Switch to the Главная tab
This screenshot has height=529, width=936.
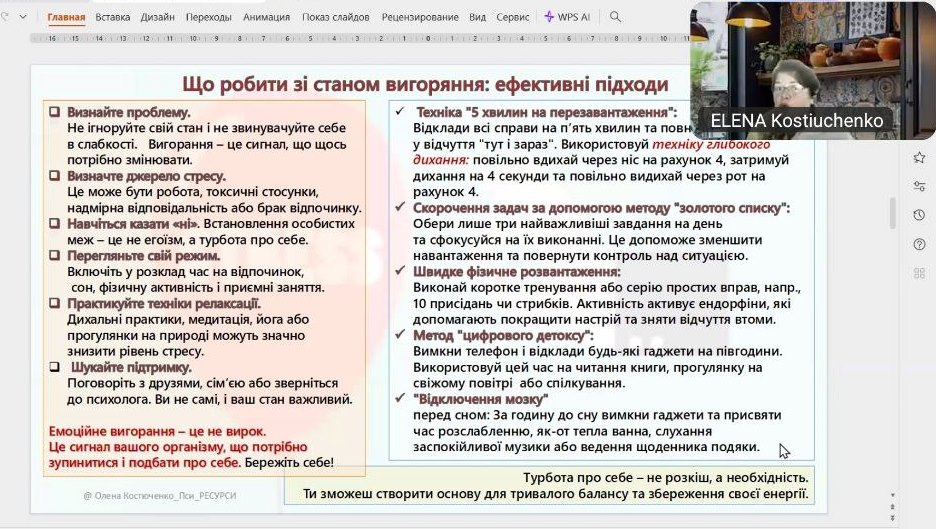pos(66,17)
